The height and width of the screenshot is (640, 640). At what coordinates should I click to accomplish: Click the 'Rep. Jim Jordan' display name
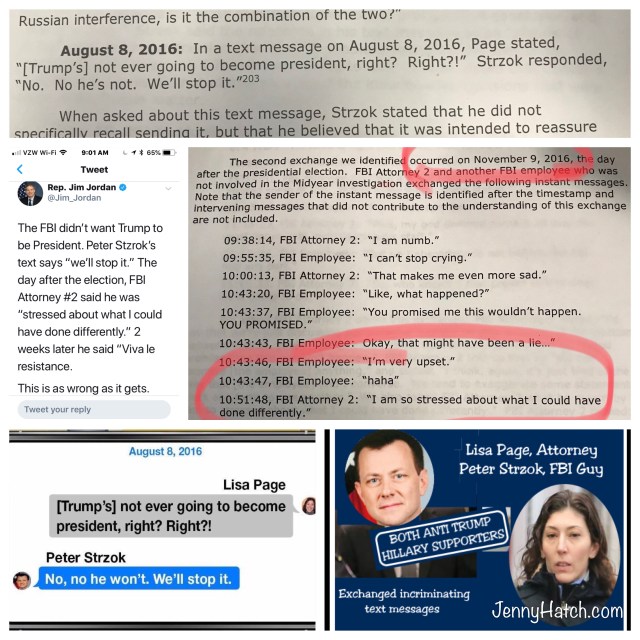pyautogui.click(x=82, y=187)
